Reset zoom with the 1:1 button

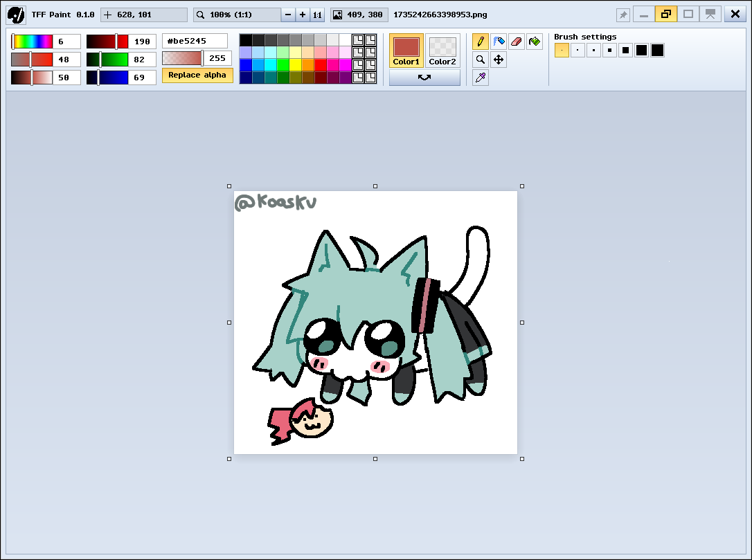point(318,15)
